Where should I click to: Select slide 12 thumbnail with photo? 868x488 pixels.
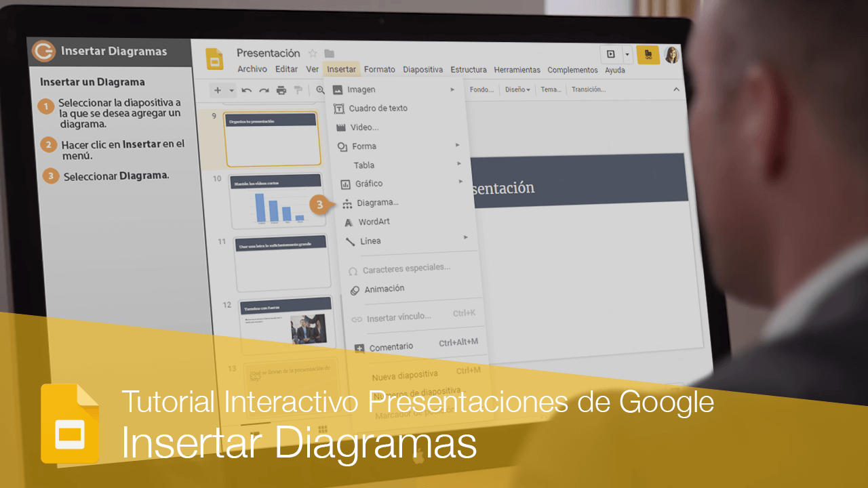point(287,325)
